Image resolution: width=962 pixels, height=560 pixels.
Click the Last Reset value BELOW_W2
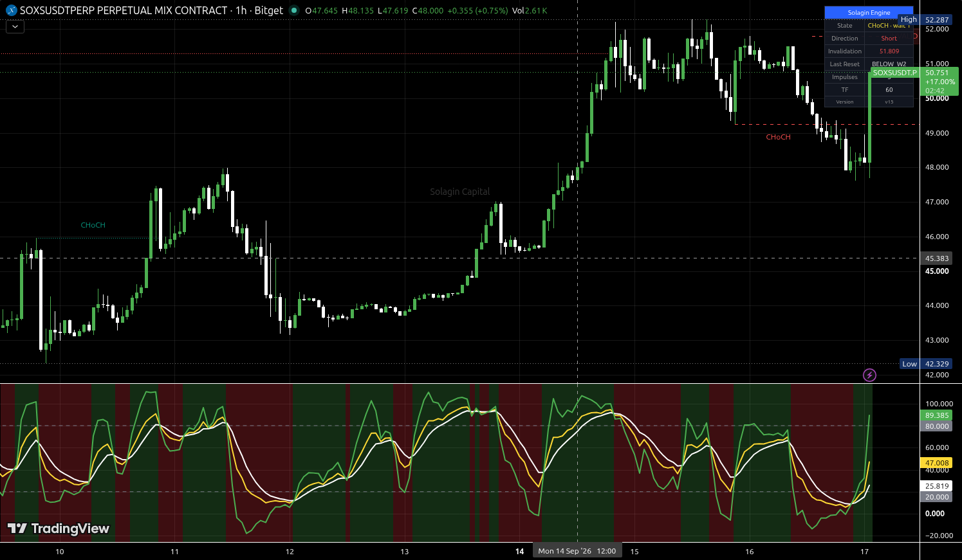click(x=889, y=64)
